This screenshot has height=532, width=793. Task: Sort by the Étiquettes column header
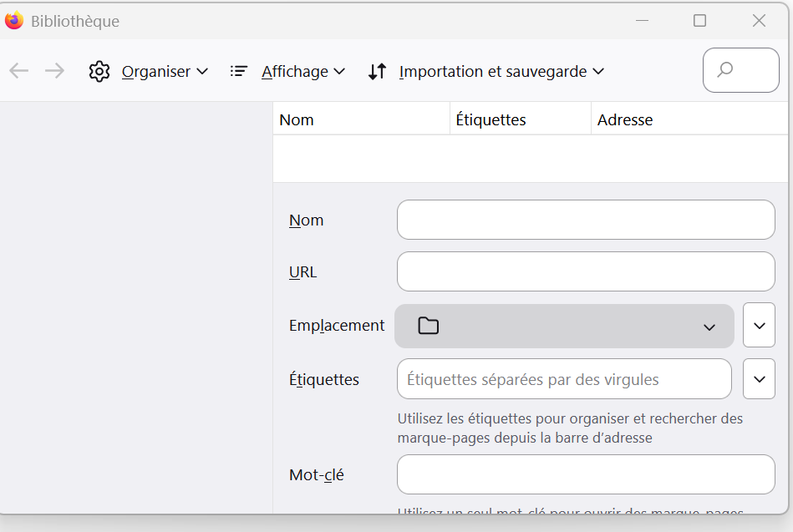point(518,119)
